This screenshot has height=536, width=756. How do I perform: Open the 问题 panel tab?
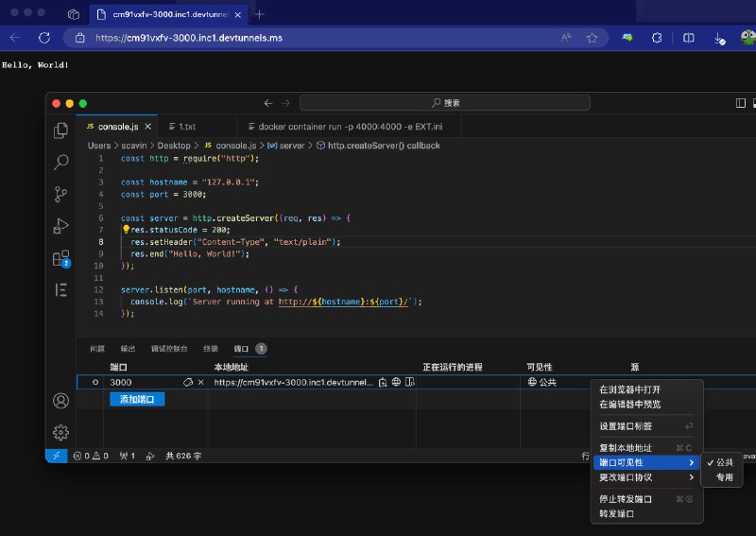pyautogui.click(x=97, y=348)
